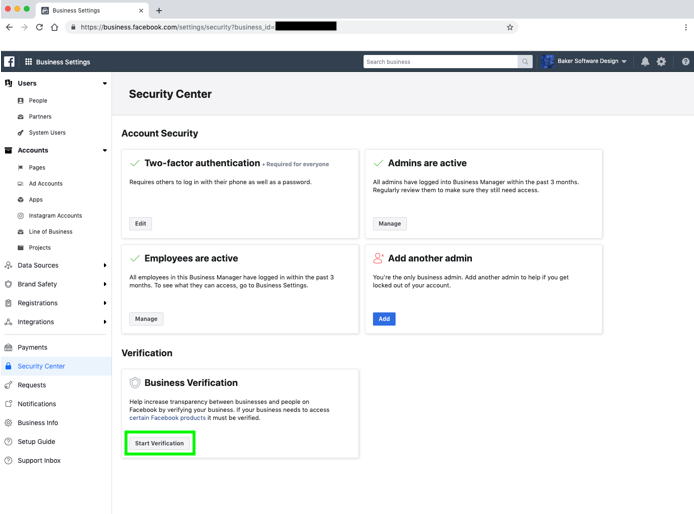This screenshot has width=694, height=514.
Task: Open the certain Facebook products link
Action: point(167,418)
